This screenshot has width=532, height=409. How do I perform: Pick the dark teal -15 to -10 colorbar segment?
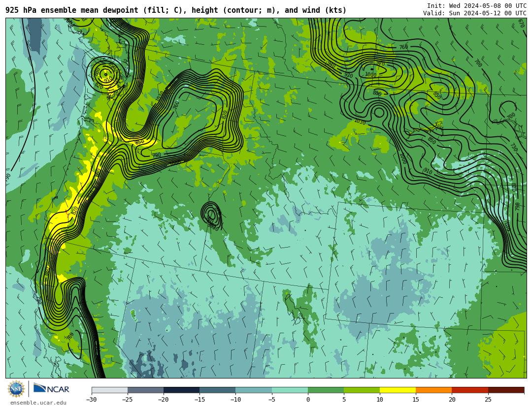[218, 390]
